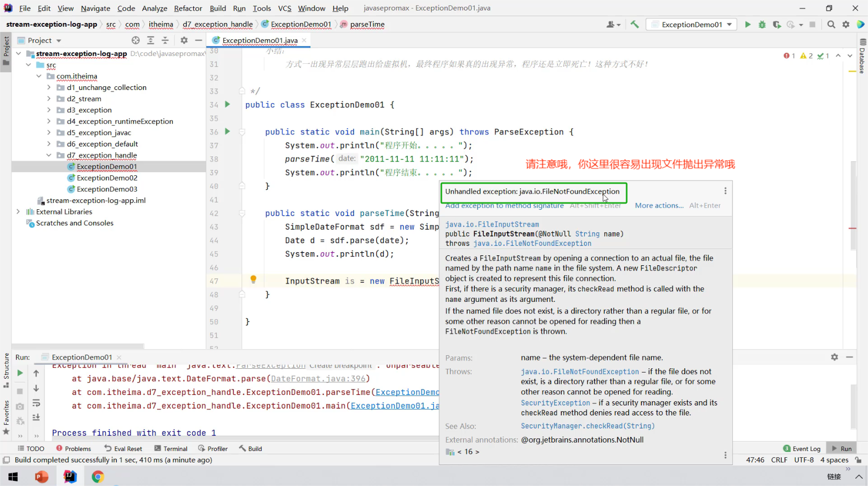Click run gutter arrow beside main method
Screen dimensions: 868x486
click(227, 131)
